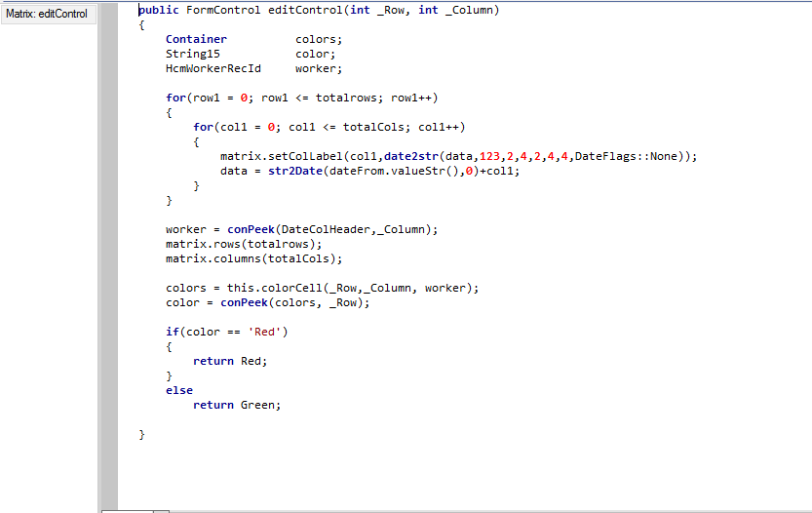The height and width of the screenshot is (513, 812).
Task: Click the method signature line 'public FormControl editControl'
Action: pyautogui.click(x=319, y=10)
